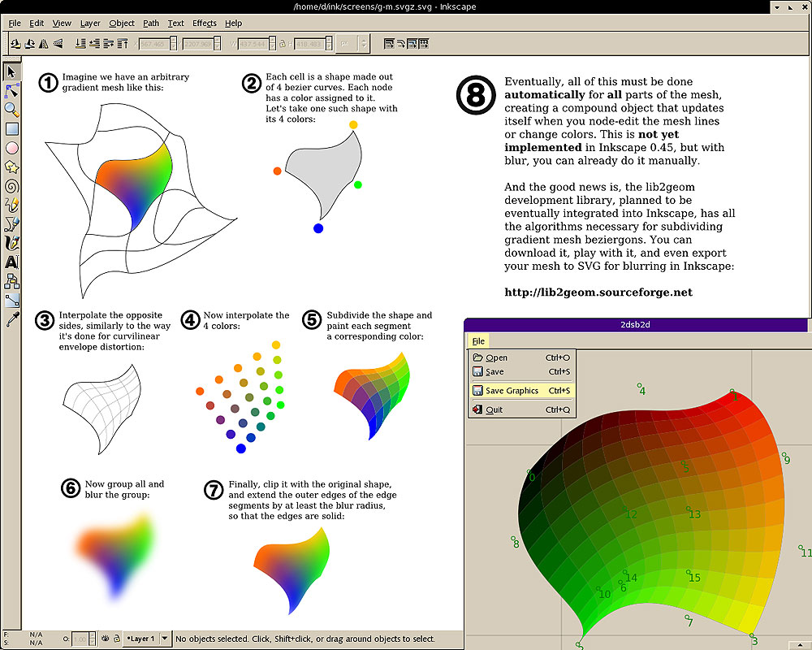
Task: Click the lib2geom.sourceforge.net URL text
Action: tap(598, 292)
